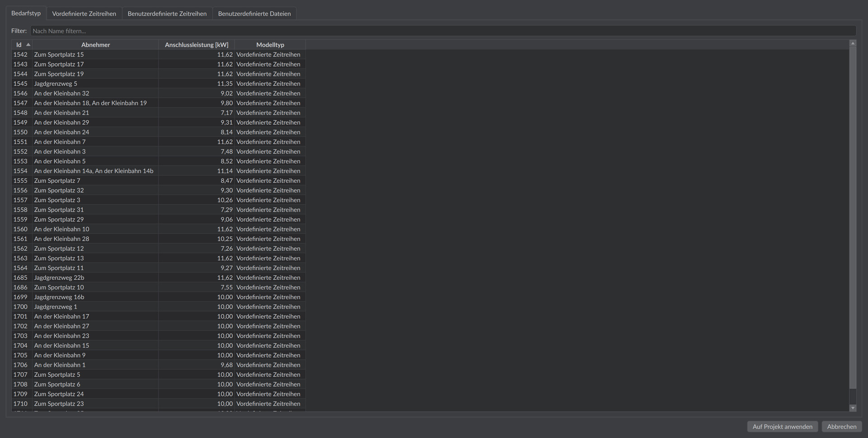The height and width of the screenshot is (438, 868).
Task: Select the Bedarfstyp tab
Action: (x=26, y=13)
